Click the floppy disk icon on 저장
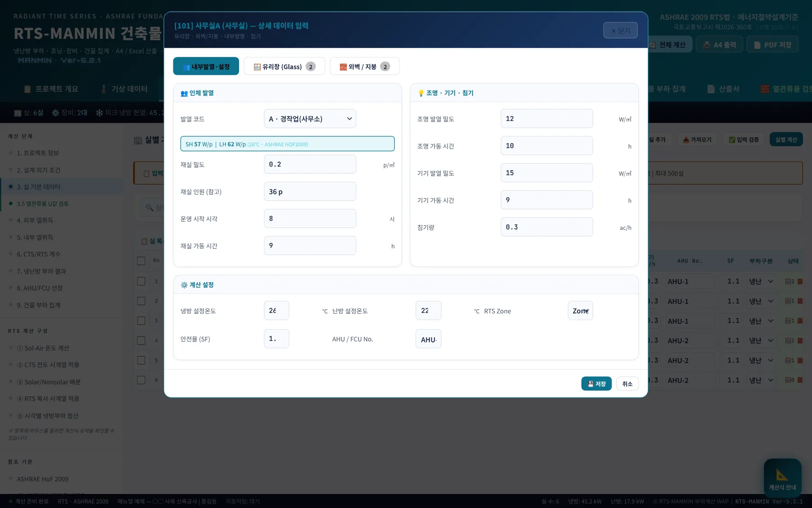 [591, 384]
